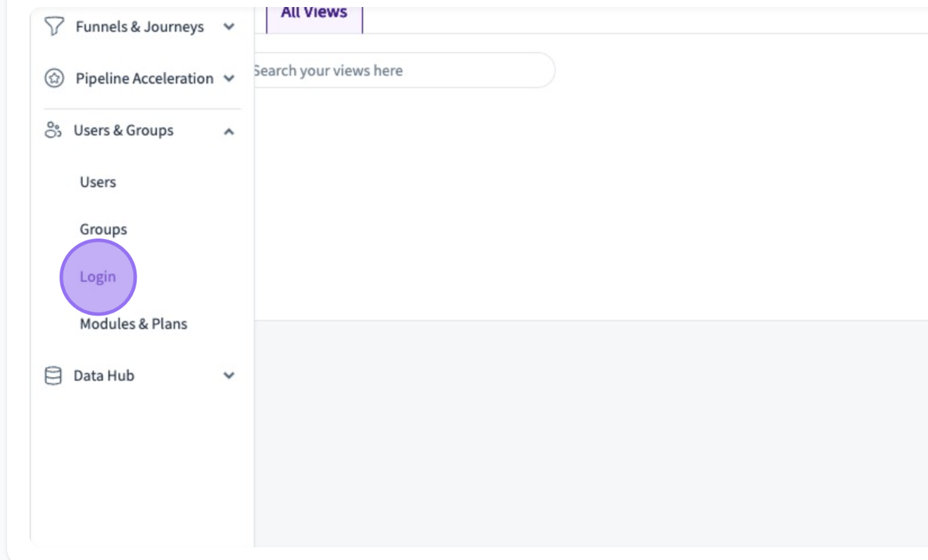Viewport: 928px width, 560px height.
Task: Collapse the Users & Groups chevron
Action: 228,131
